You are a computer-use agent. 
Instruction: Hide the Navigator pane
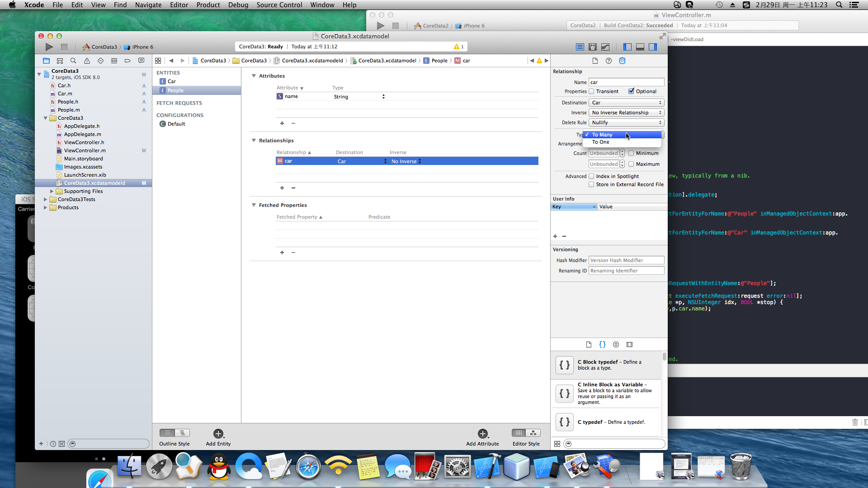click(627, 47)
